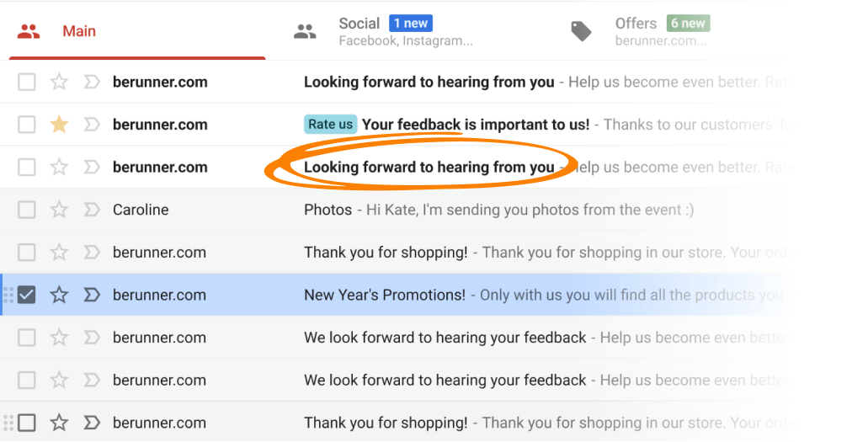Unstar the gold-starred Rate us email

(59, 125)
